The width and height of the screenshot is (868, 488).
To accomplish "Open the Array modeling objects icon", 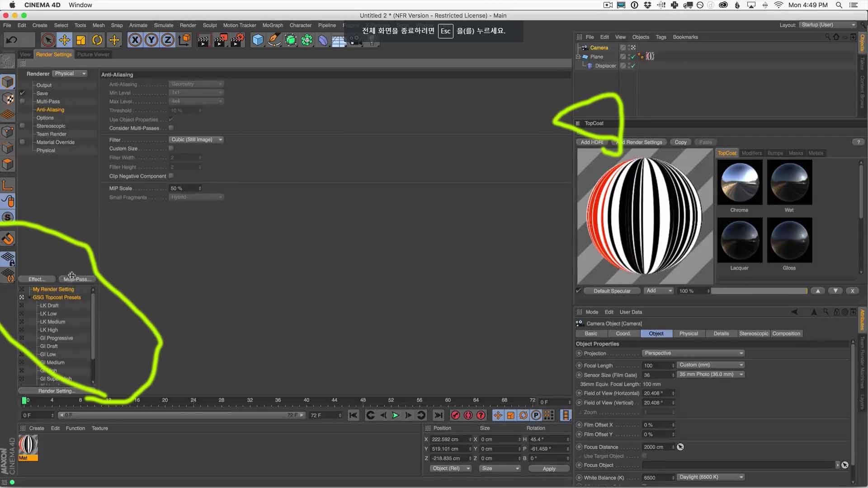I will [307, 40].
